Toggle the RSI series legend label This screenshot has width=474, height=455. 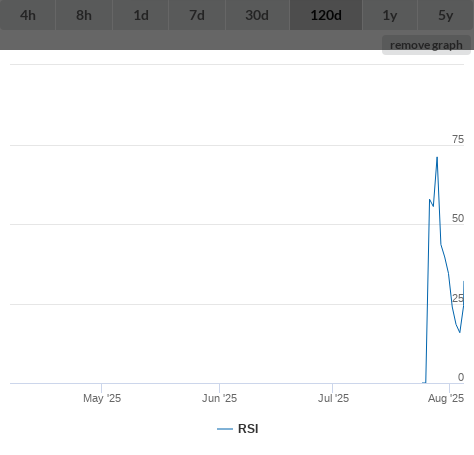[248, 429]
